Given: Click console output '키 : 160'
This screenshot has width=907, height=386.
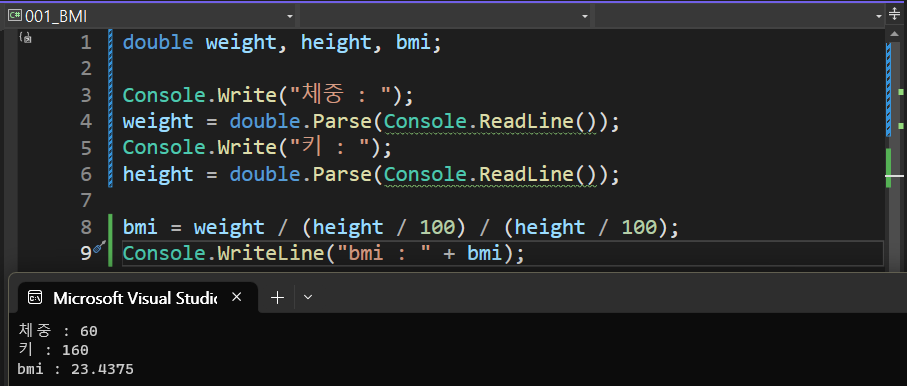Looking at the screenshot, I should (x=53, y=350).
